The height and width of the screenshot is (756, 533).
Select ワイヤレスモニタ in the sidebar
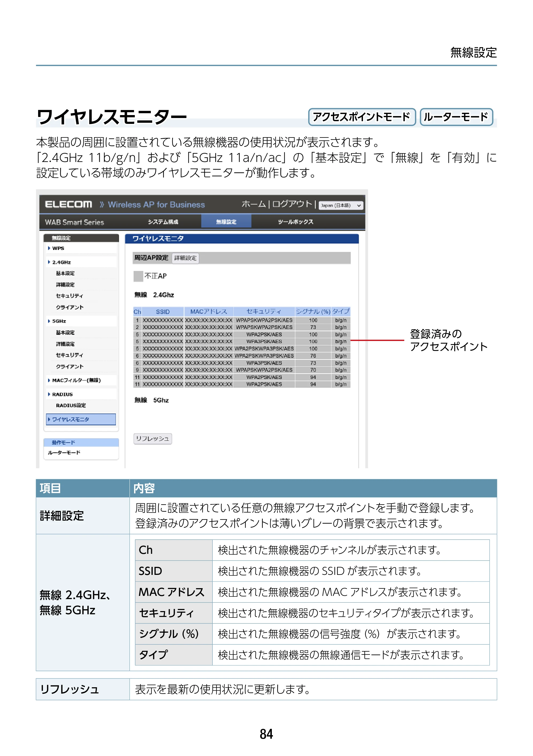[x=81, y=419]
